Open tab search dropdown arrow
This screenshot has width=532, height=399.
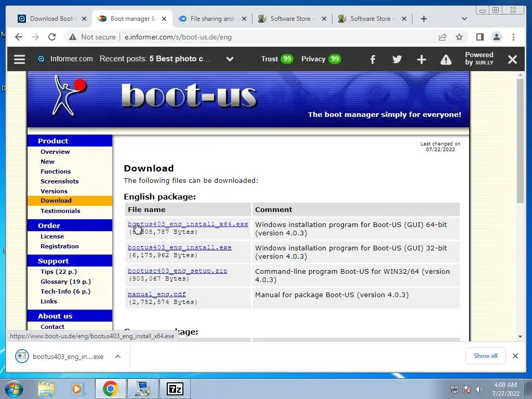464,19
